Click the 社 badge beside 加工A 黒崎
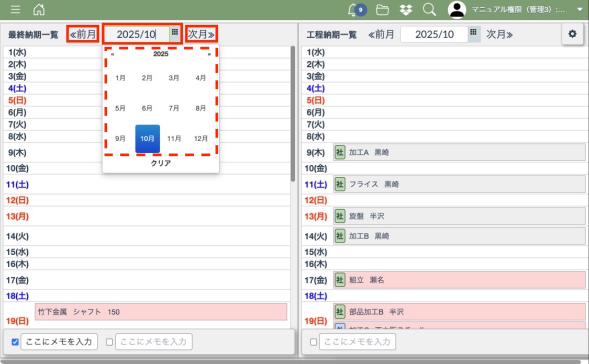Viewport: 589px width, 364px height. [x=340, y=153]
